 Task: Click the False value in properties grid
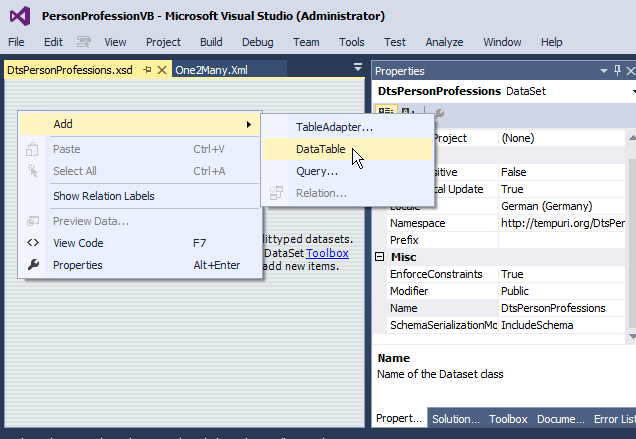(x=562, y=172)
